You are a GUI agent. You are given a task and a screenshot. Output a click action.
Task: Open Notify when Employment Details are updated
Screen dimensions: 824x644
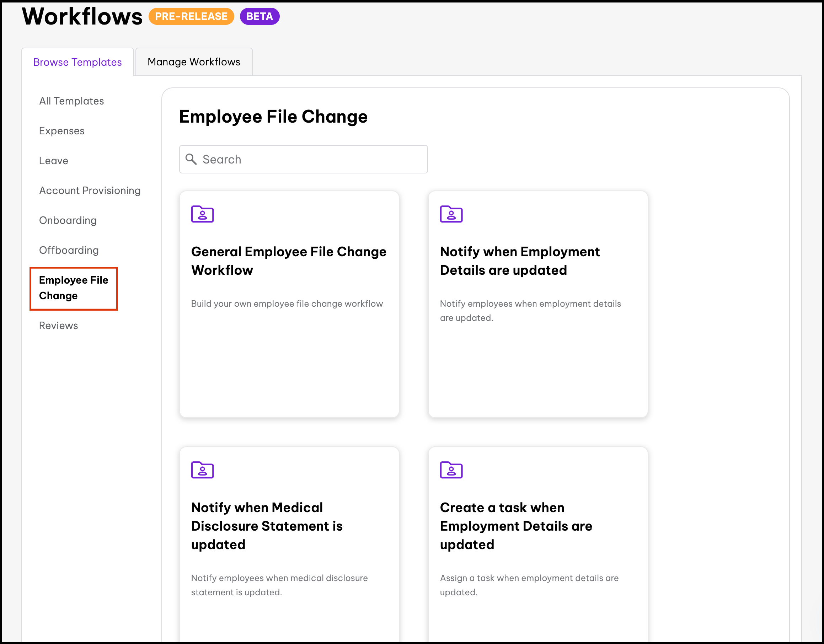coord(519,261)
